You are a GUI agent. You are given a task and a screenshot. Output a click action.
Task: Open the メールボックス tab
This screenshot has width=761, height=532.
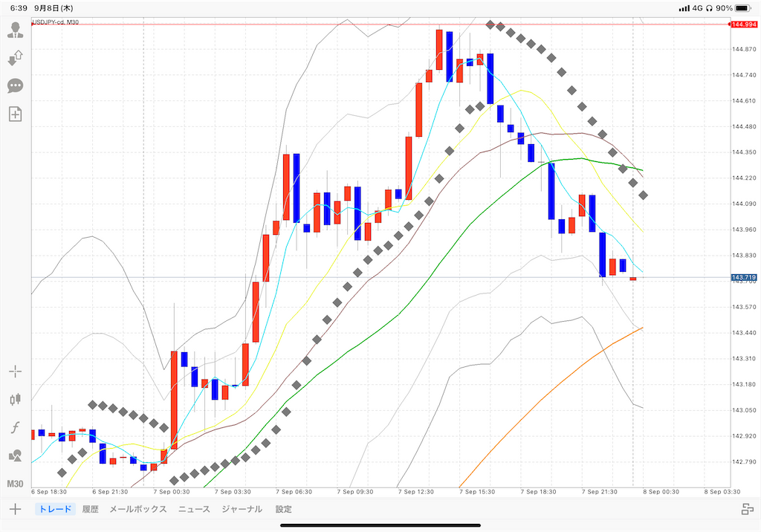(138, 509)
